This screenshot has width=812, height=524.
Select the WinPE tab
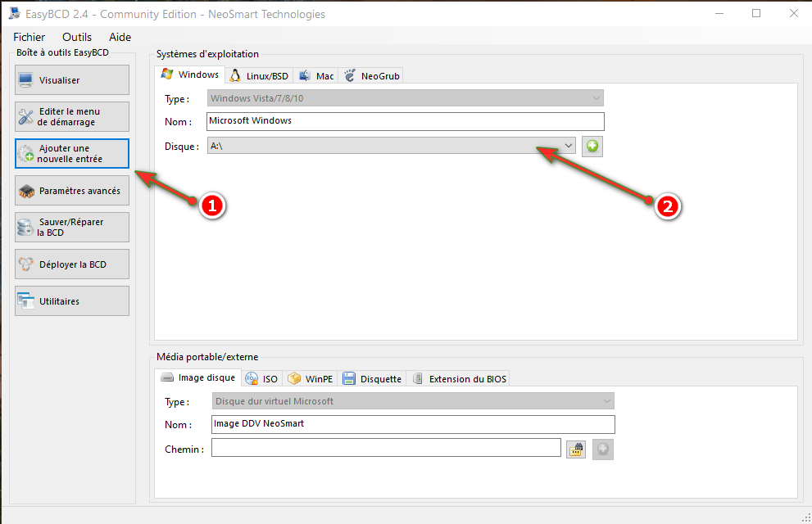[x=311, y=379]
